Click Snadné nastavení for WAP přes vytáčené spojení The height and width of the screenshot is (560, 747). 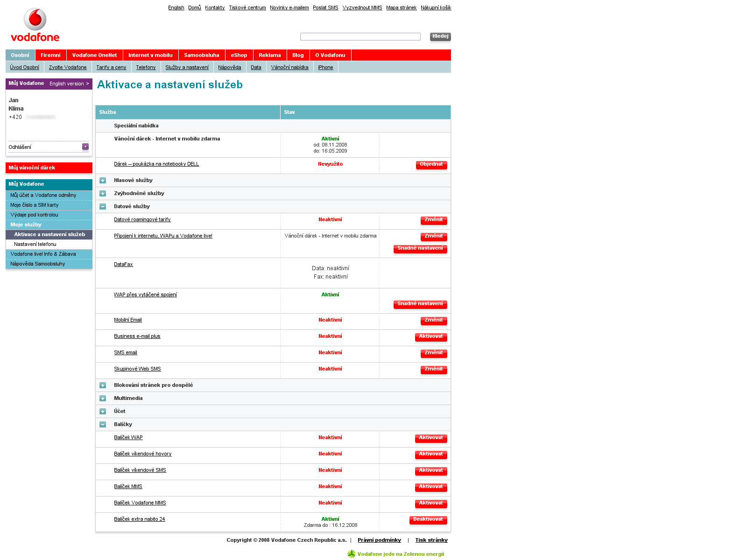tap(420, 304)
